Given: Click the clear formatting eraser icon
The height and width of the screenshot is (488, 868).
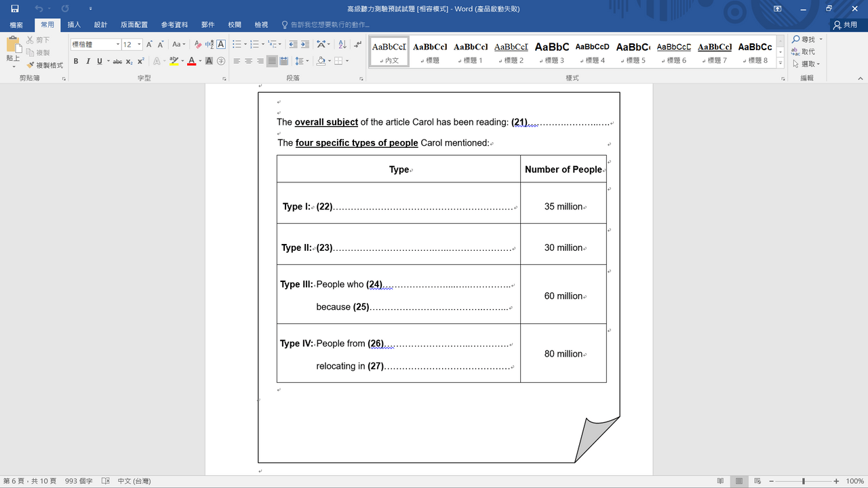Looking at the screenshot, I should tap(197, 44).
